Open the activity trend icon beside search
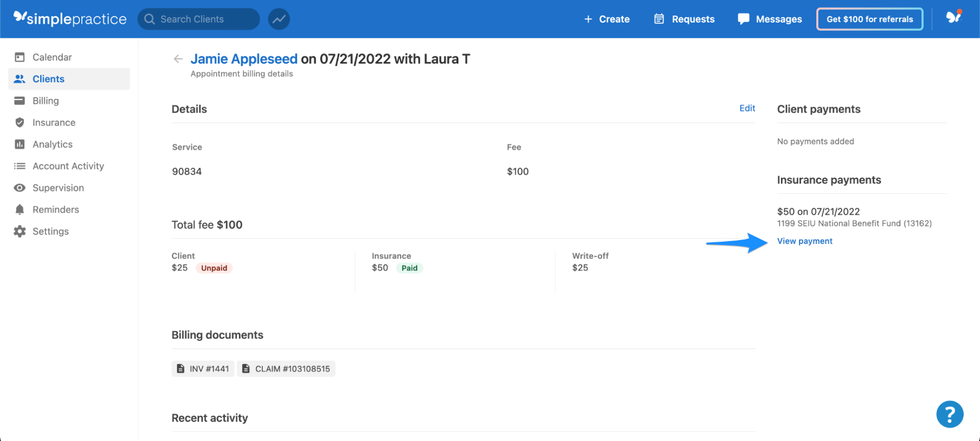This screenshot has height=441, width=980. tap(278, 19)
